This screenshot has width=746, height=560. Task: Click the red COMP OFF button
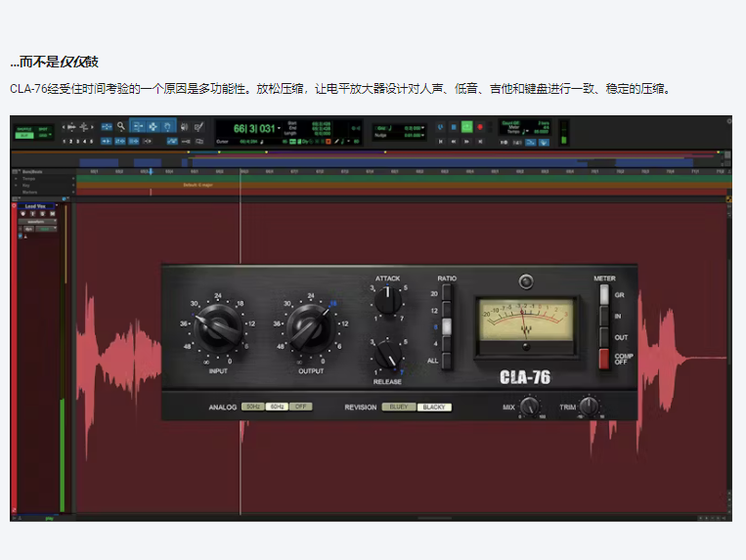pyautogui.click(x=604, y=359)
